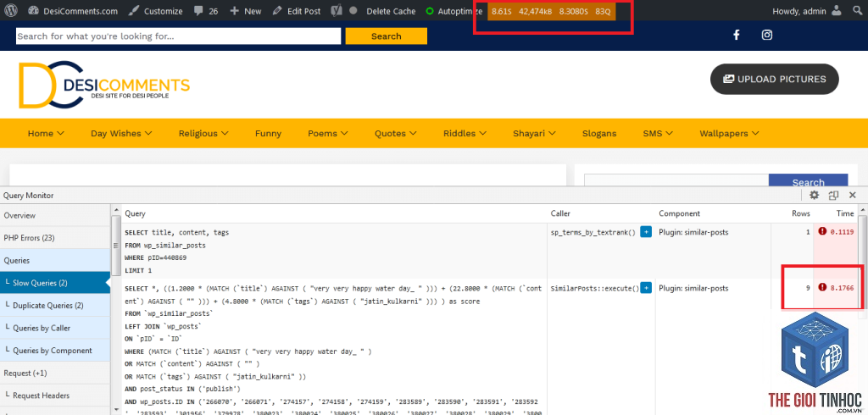This screenshot has height=415, width=868.
Task: Open Query Monitor stats summary in admin bar
Action: click(x=551, y=11)
